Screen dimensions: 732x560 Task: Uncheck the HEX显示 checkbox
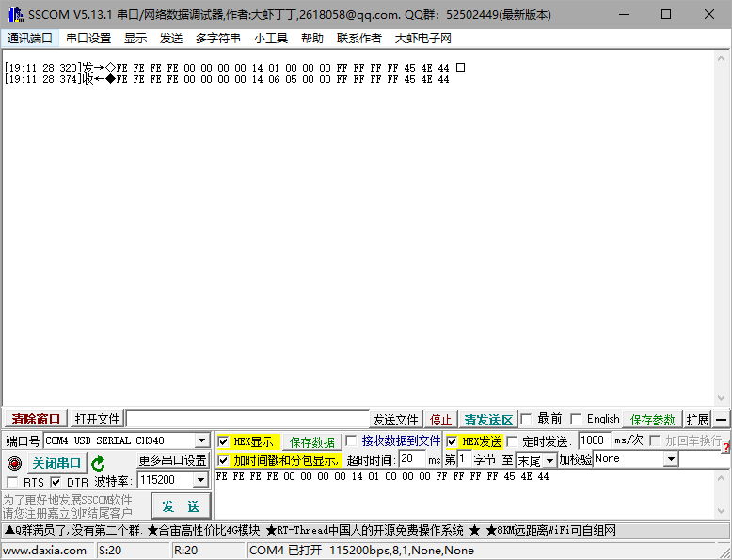tap(223, 441)
